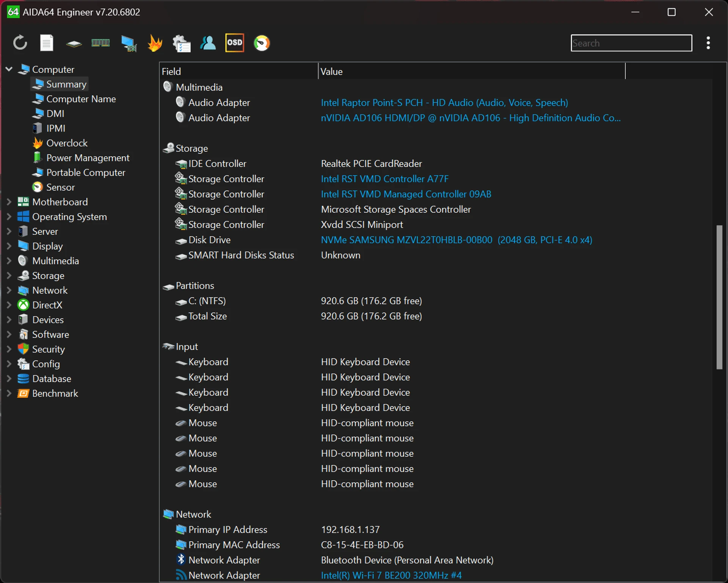The height and width of the screenshot is (583, 728).
Task: Open nVIDIA AD106 HDMI/DP audio link
Action: pos(471,118)
